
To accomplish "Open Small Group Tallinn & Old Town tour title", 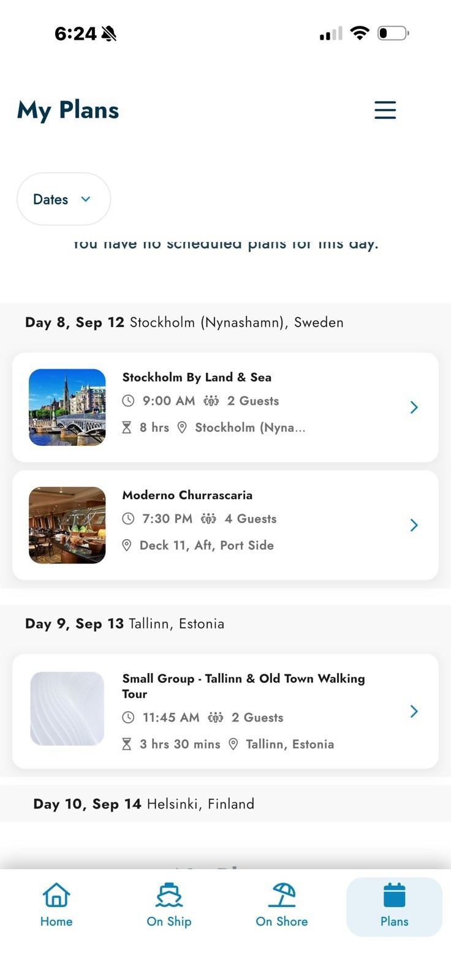I will pos(243,686).
